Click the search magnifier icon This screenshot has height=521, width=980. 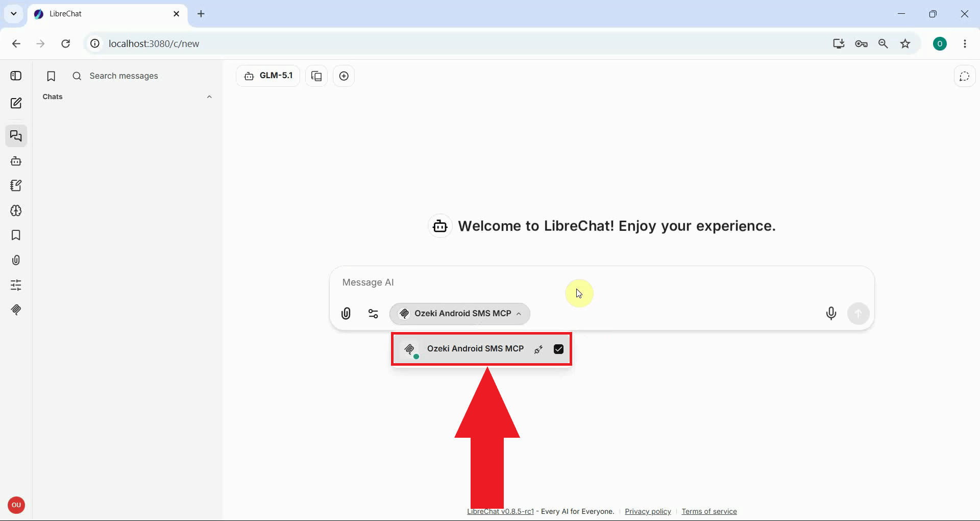77,76
